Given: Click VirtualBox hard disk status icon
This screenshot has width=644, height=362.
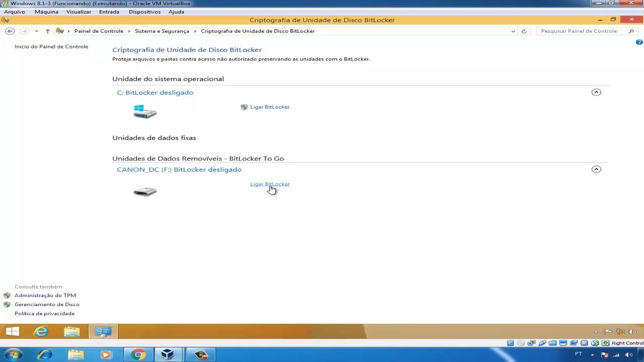Looking at the screenshot, I should [x=510, y=343].
